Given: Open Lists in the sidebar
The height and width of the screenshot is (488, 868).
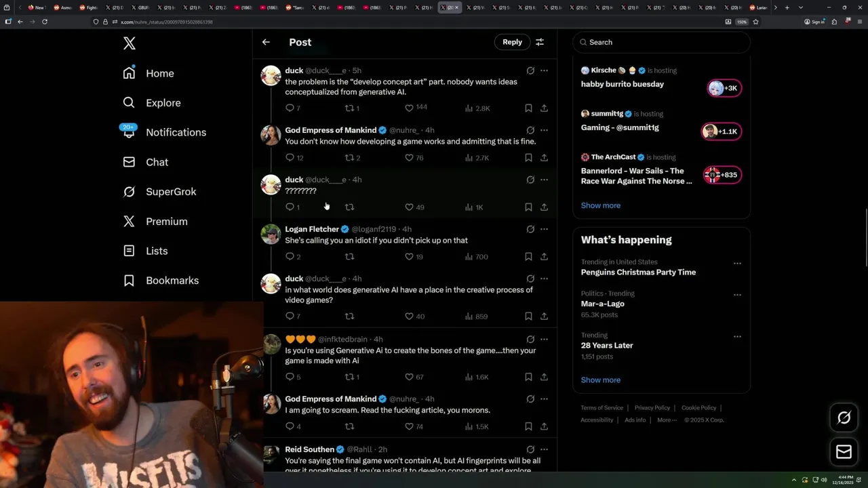Looking at the screenshot, I should [145, 251].
